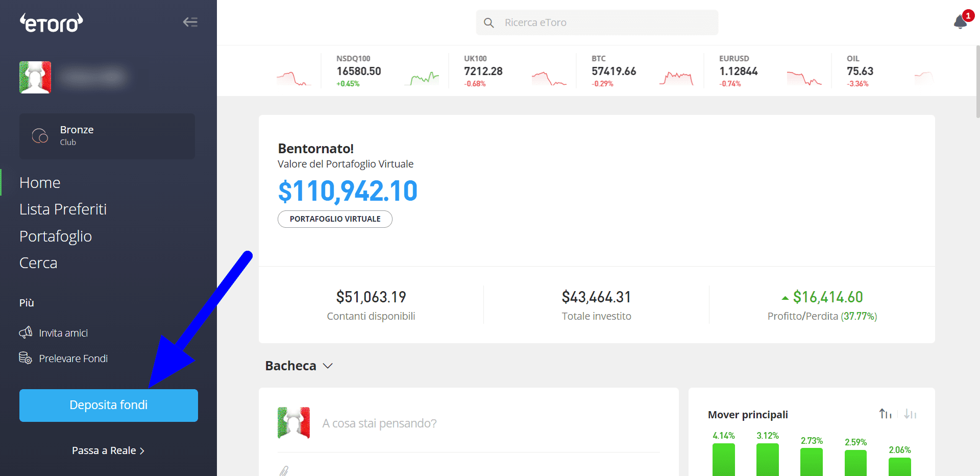
Task: Click the Invita amici megaphone icon
Action: pos(26,332)
